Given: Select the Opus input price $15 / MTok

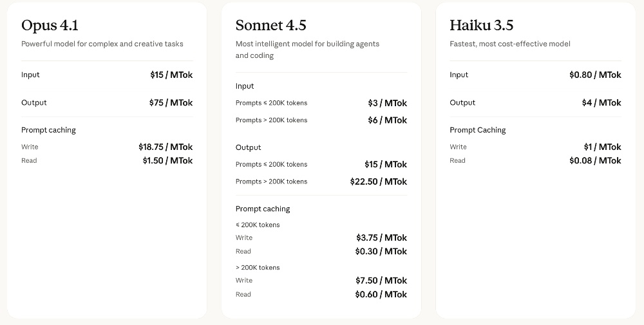Looking at the screenshot, I should coord(171,75).
